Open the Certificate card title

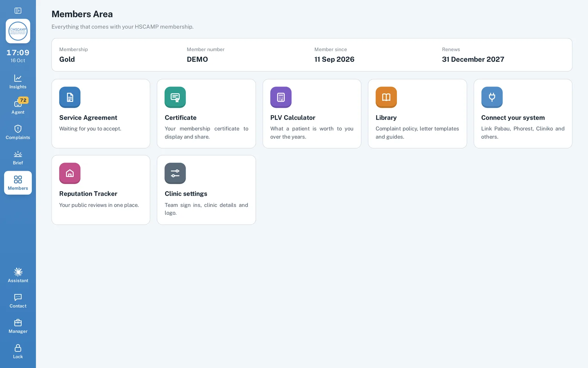coord(180,118)
